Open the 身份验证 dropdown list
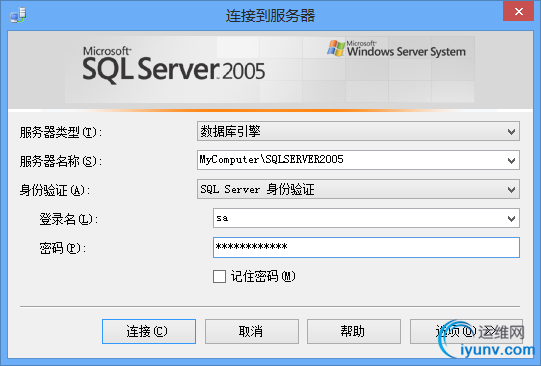541x366 pixels. [358, 189]
